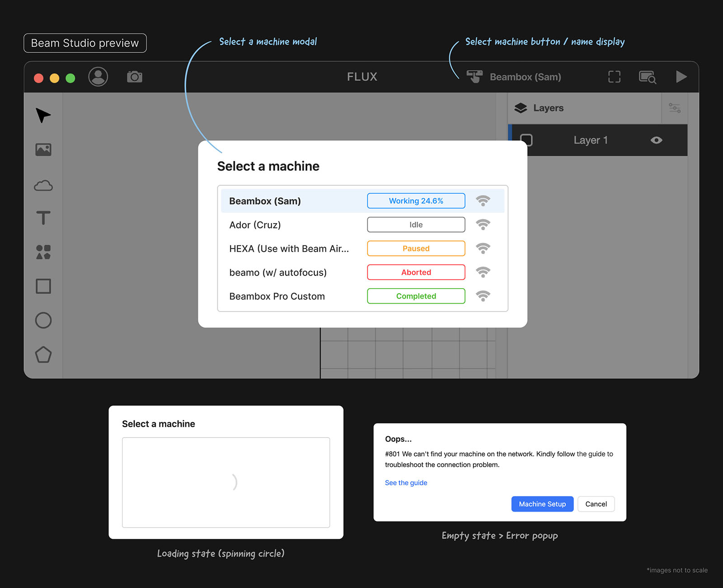Click the camera preview icon
The image size is (723, 588).
pos(135,77)
